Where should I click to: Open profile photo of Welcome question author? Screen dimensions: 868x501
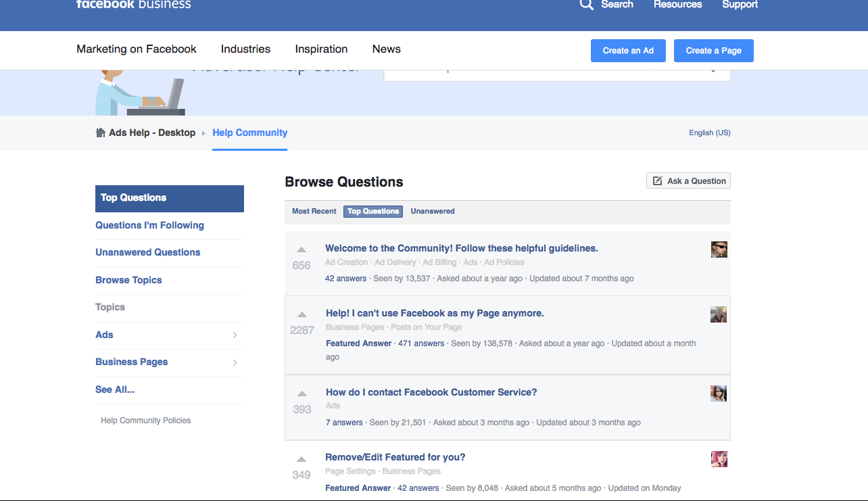[x=719, y=249]
